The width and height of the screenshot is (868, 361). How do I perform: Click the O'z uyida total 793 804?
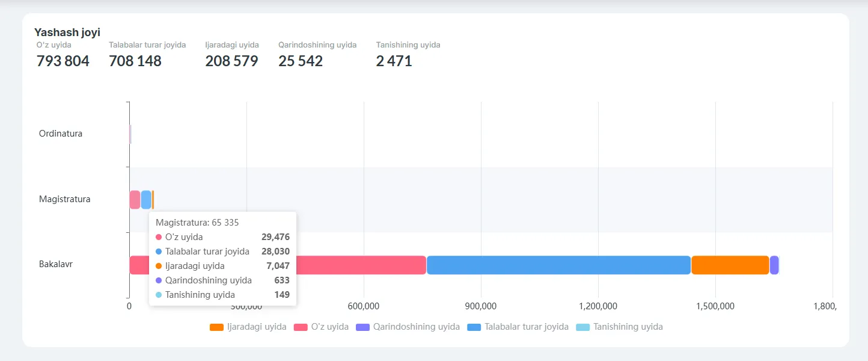coord(63,61)
